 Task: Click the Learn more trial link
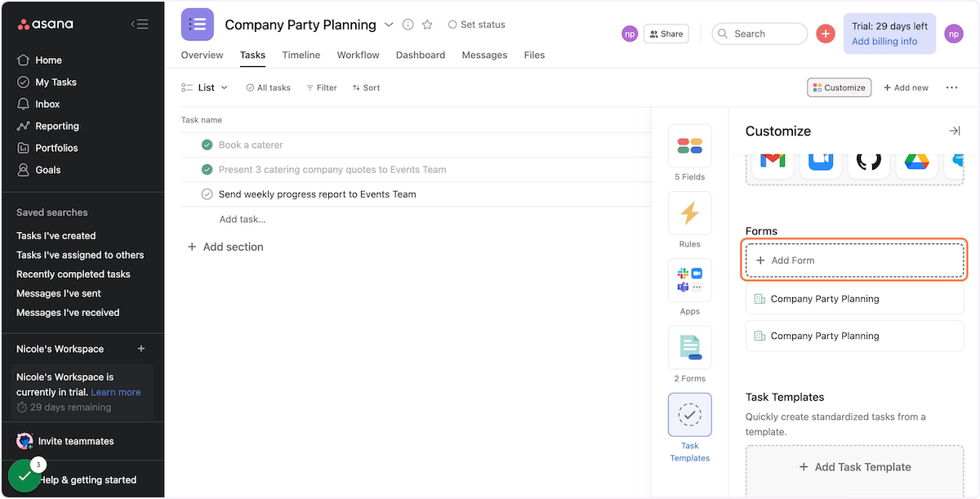click(116, 392)
